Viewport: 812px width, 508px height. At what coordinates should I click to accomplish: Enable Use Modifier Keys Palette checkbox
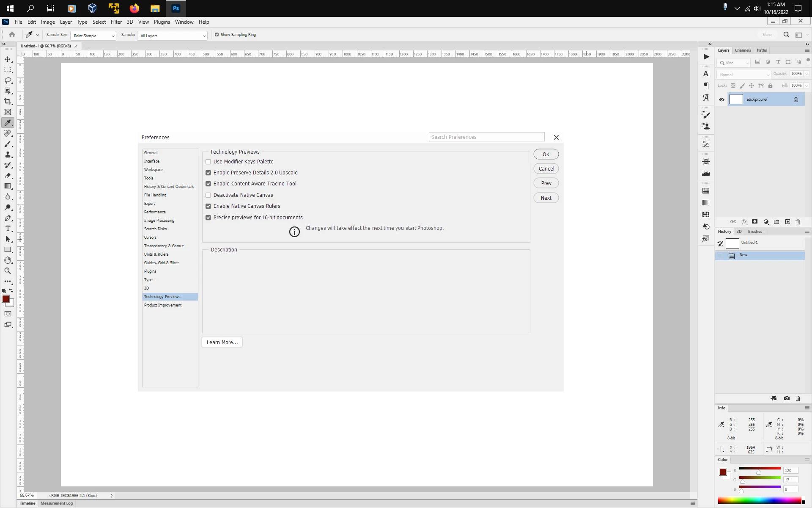pyautogui.click(x=208, y=162)
